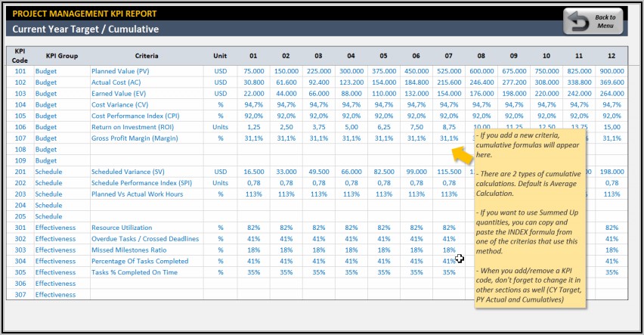Select the yellow instructions note box
Screen dimensions: 644x335
pyautogui.click(x=529, y=219)
